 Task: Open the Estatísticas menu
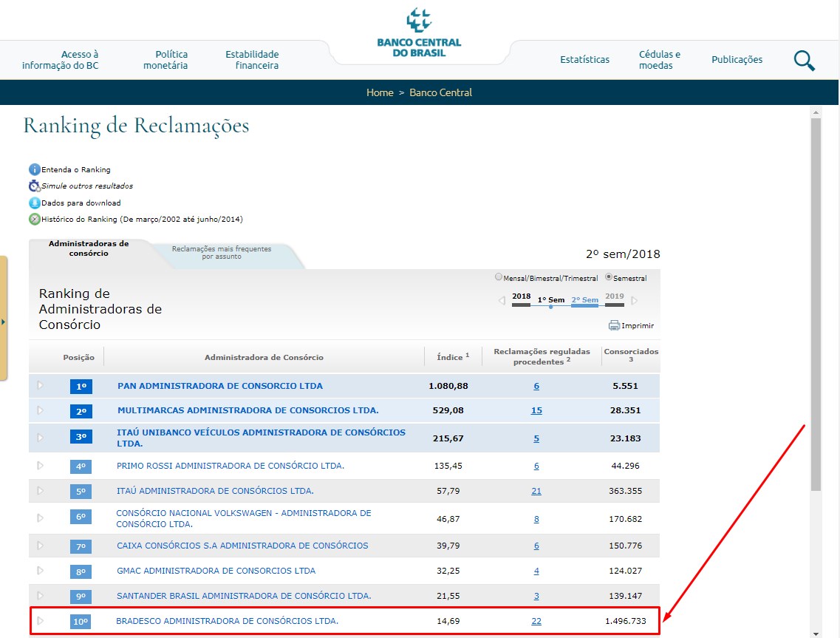point(584,60)
